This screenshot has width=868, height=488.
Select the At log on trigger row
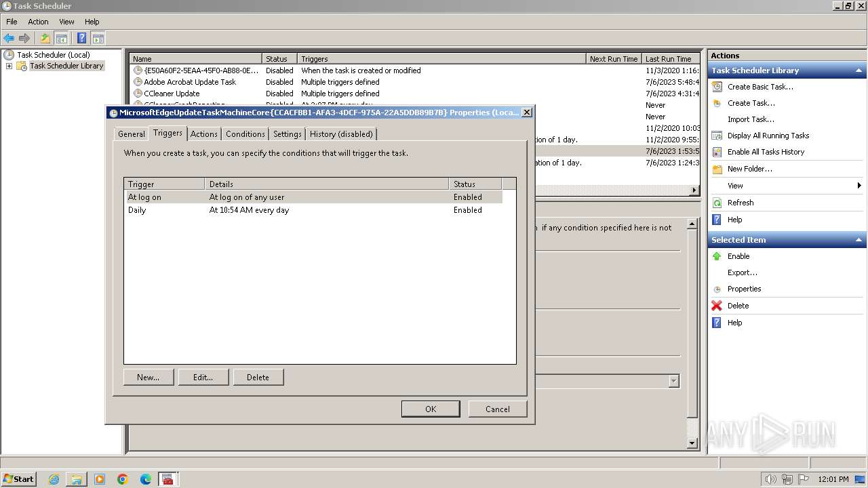point(313,197)
